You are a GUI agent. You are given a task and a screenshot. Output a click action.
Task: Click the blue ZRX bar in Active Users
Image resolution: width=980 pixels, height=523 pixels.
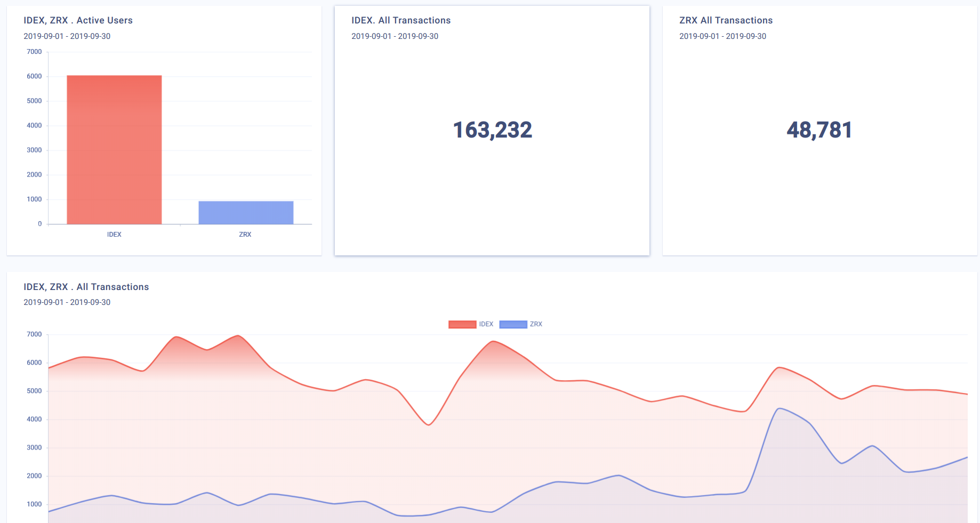tap(246, 212)
